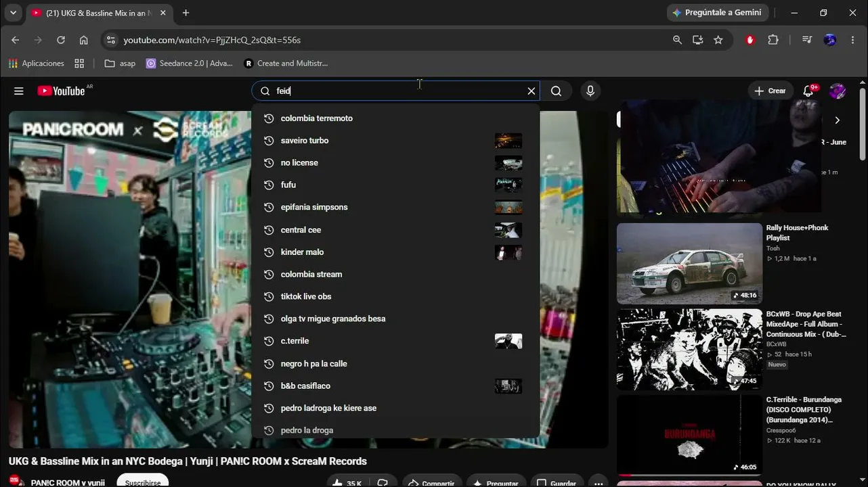Open the red extension icon
Image resolution: width=868 pixels, height=487 pixels.
(750, 40)
